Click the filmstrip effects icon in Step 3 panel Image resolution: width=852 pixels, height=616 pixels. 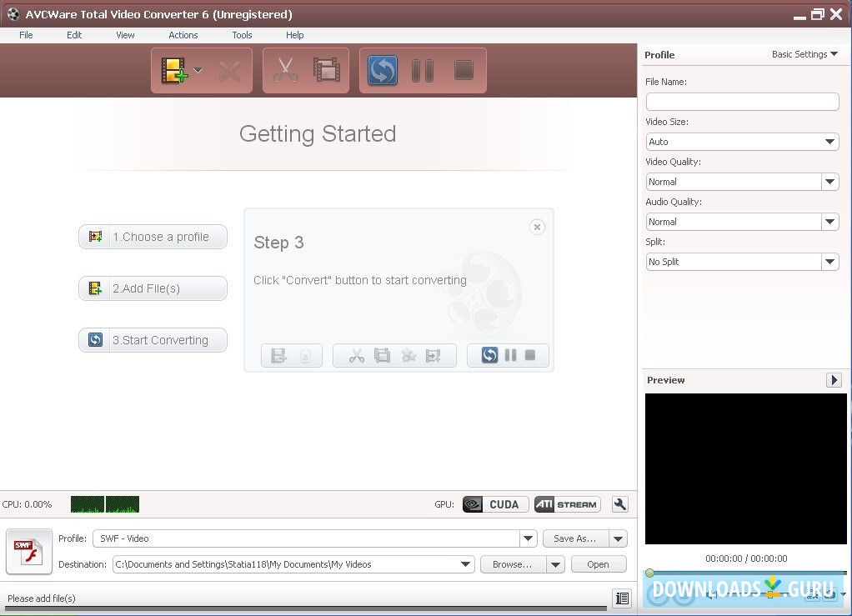point(382,356)
